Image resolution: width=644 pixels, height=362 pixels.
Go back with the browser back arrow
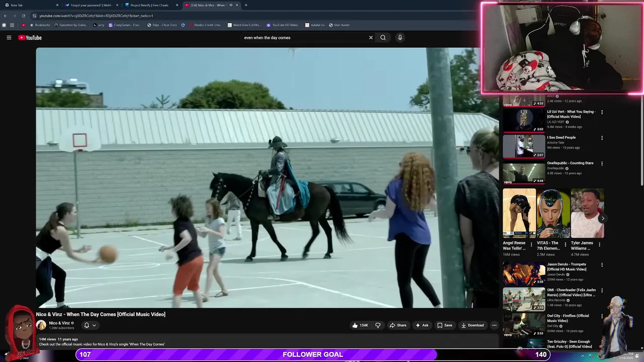click(5, 16)
